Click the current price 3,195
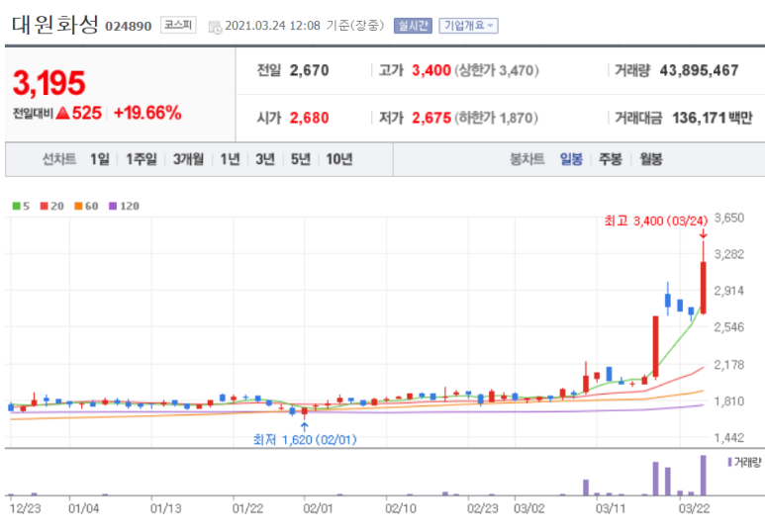 click(48, 82)
